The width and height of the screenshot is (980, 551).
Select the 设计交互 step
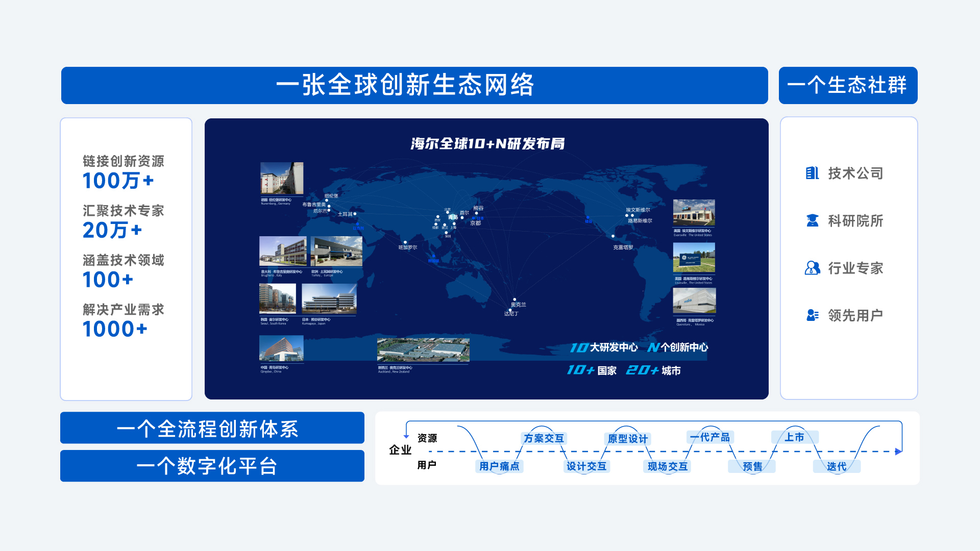tap(586, 466)
